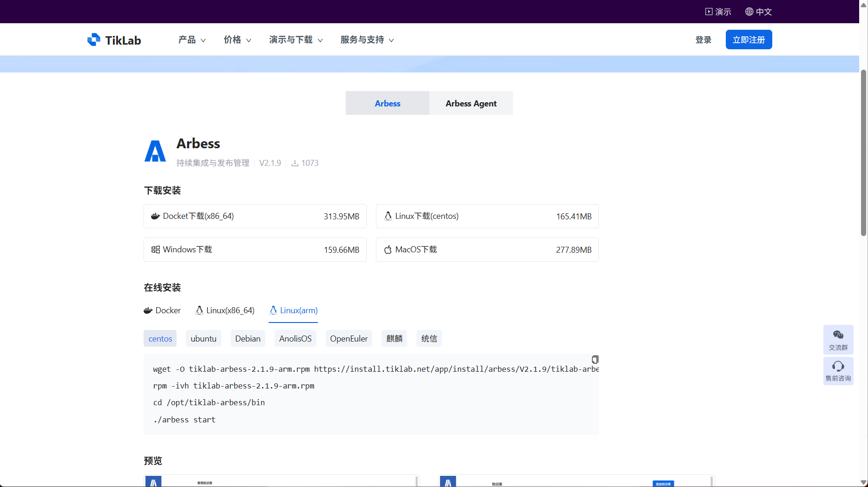Image resolution: width=868 pixels, height=487 pixels.
Task: Open the 交流群 WeChat chat widget
Action: tap(838, 339)
